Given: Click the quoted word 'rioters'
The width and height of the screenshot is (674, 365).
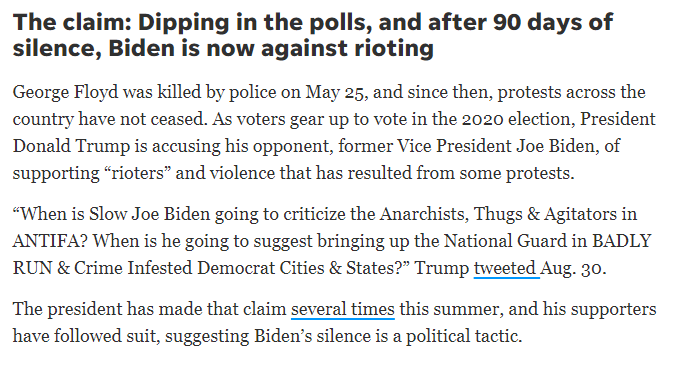Looking at the screenshot, I should (138, 173).
